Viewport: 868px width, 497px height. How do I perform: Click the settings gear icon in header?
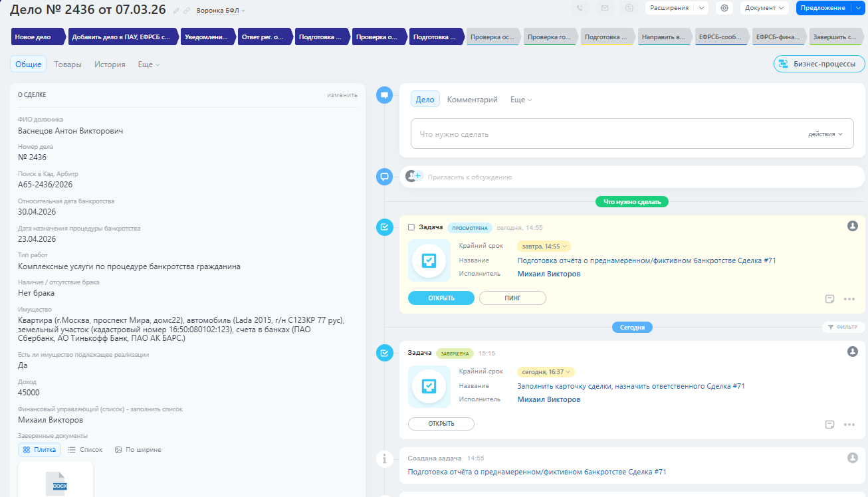click(724, 8)
